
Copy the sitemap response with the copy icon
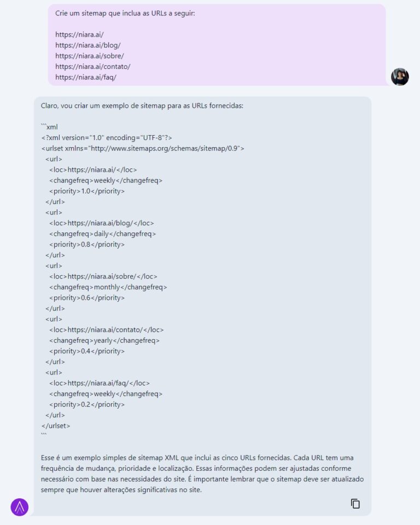pyautogui.click(x=355, y=504)
